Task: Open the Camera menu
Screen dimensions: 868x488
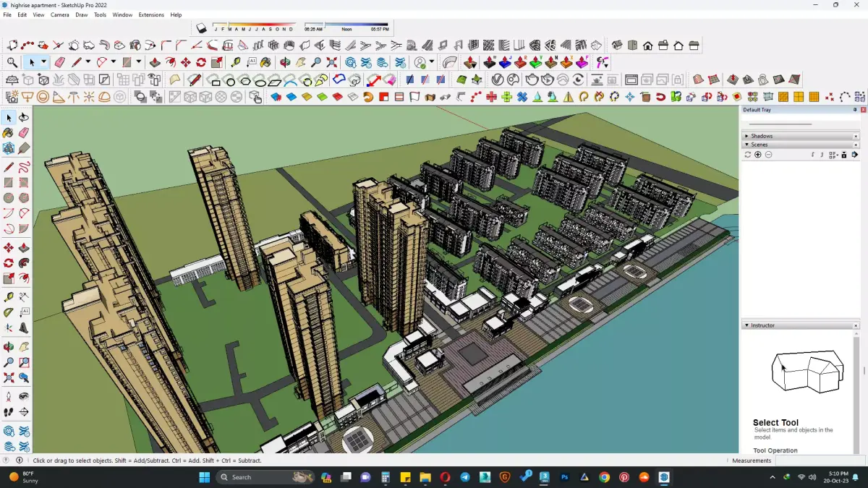Action: pos(60,14)
